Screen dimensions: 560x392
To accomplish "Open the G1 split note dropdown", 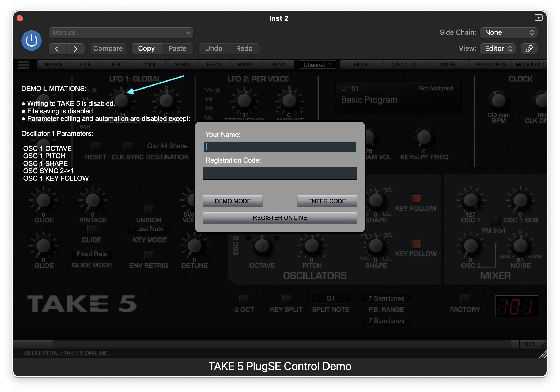I will click(331, 298).
